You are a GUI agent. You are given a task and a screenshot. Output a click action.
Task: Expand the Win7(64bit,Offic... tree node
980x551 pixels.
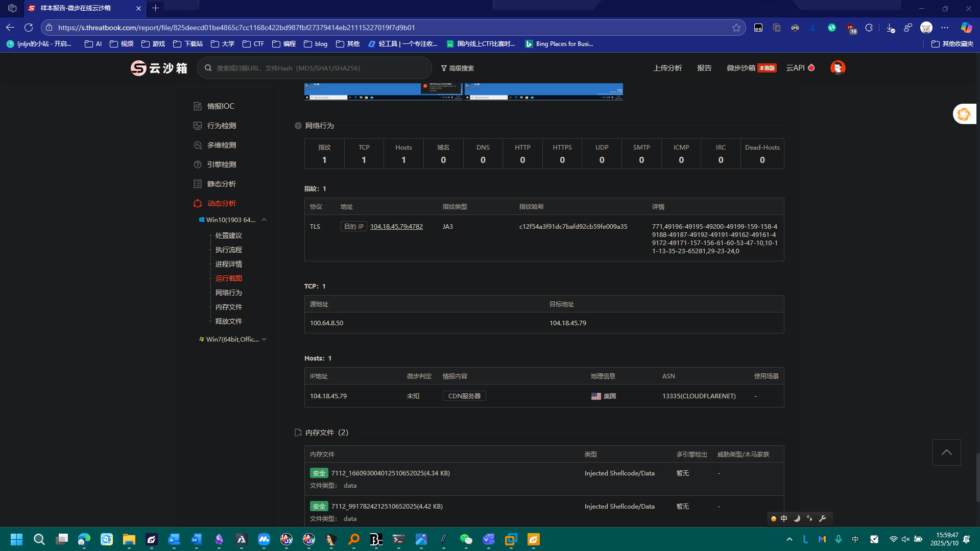point(264,339)
